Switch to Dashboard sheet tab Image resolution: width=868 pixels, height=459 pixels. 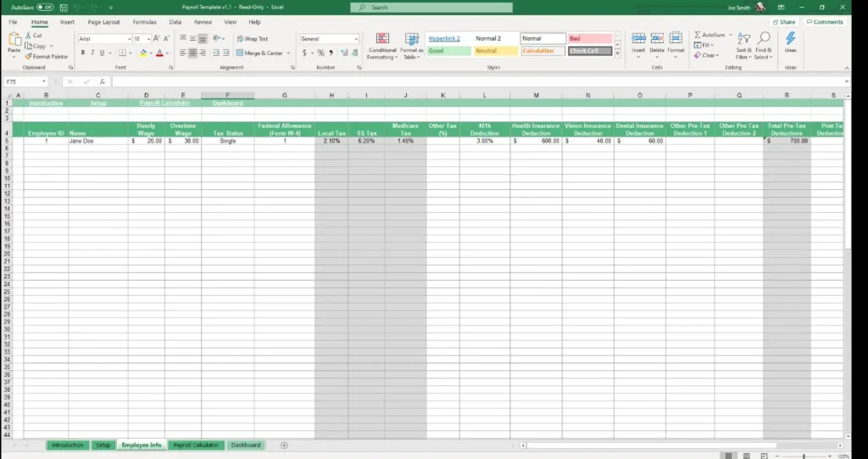click(x=245, y=445)
